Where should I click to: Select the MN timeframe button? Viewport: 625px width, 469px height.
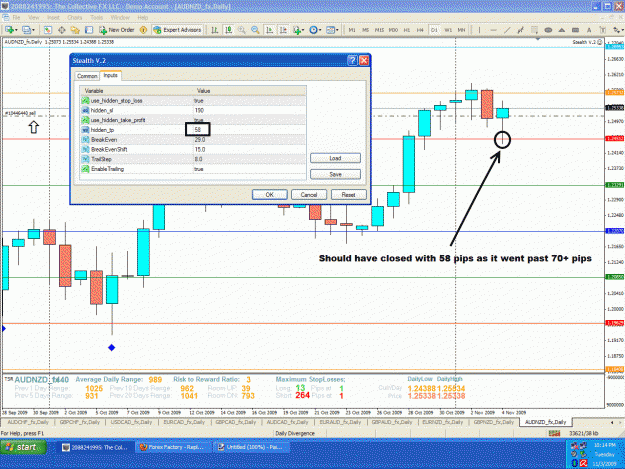click(461, 30)
